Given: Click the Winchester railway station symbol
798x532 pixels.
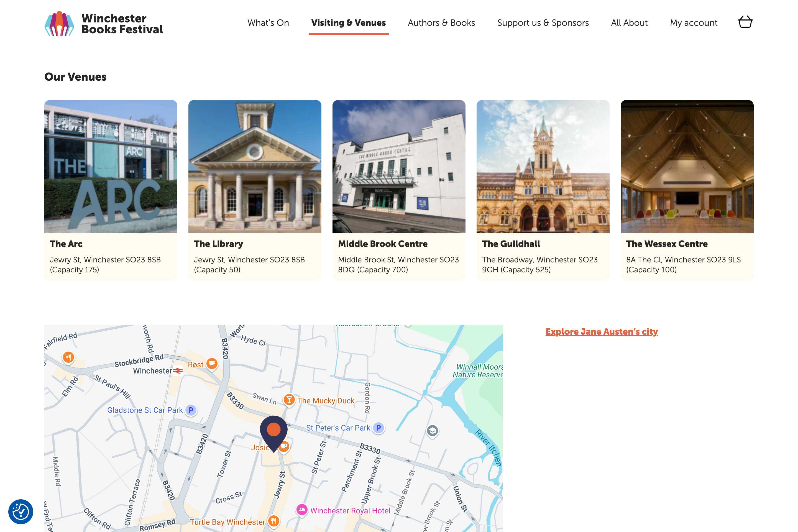Looking at the screenshot, I should 178,371.
